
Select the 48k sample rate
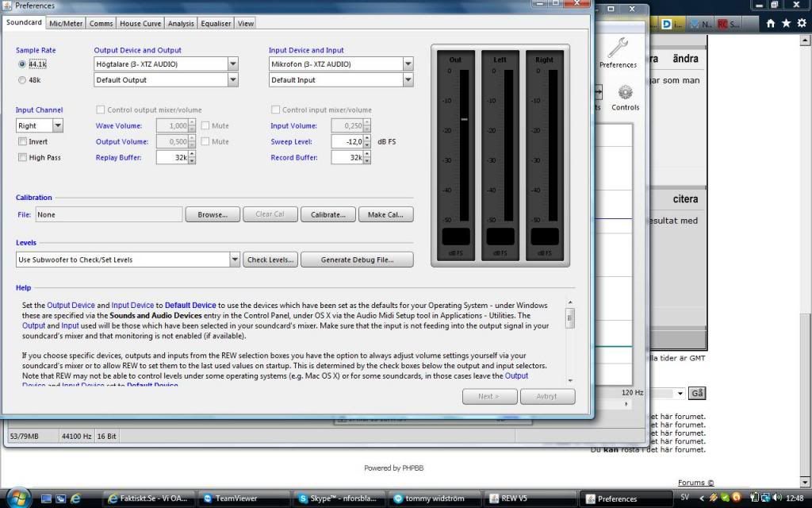(21, 80)
